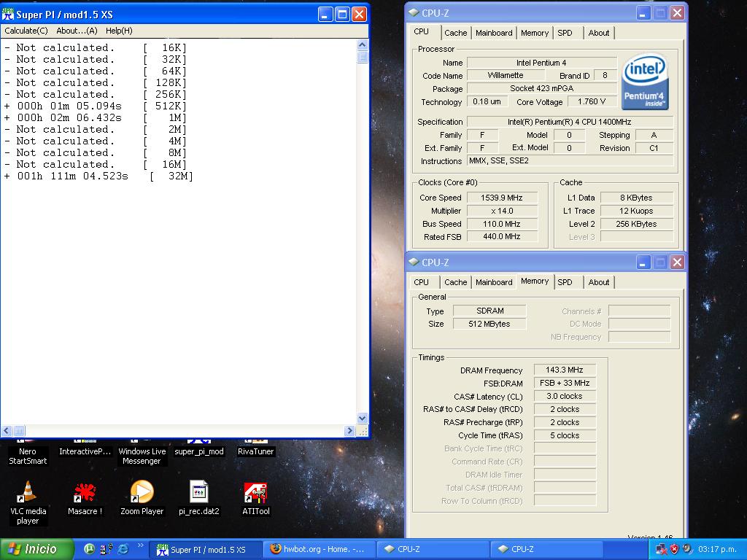The height and width of the screenshot is (560, 747).
Task: Click the taskbar clock showing 03:17 p.m.
Action: point(718,549)
